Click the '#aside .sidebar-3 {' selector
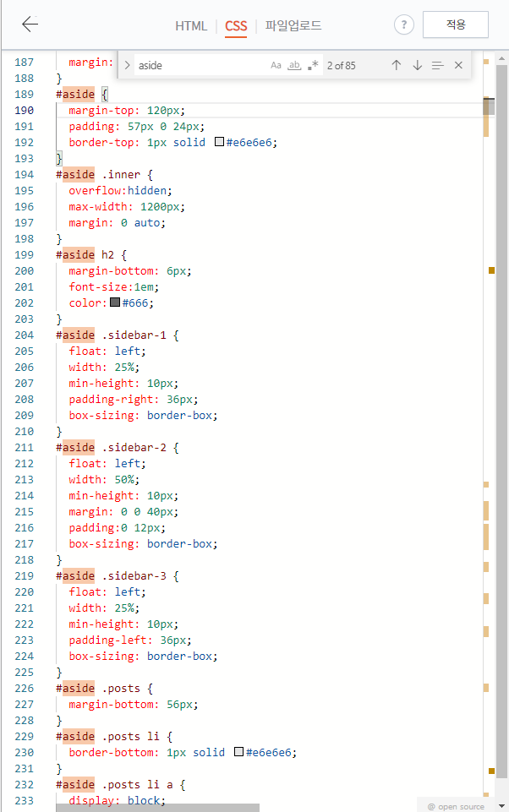The image size is (509, 812). tap(118, 576)
